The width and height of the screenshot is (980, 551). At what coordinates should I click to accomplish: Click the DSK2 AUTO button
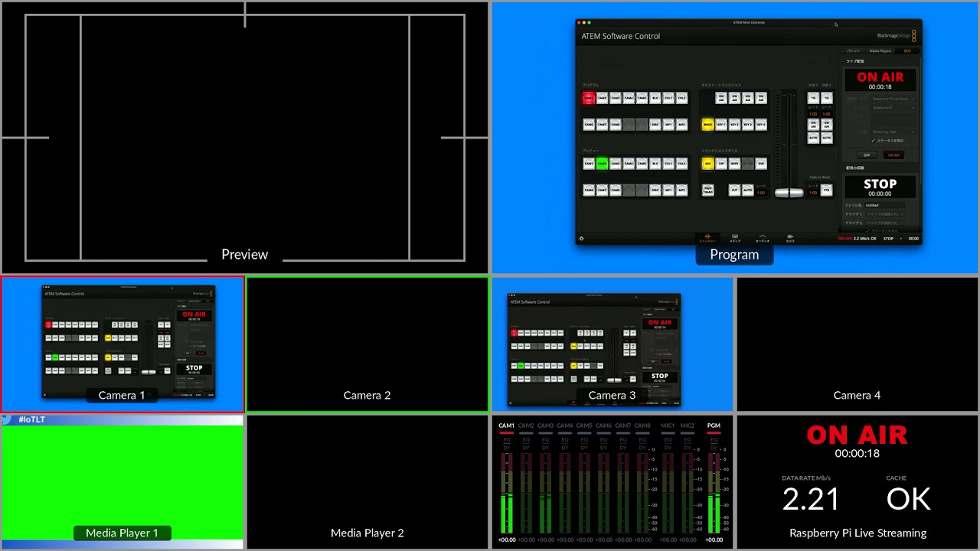coord(827,138)
